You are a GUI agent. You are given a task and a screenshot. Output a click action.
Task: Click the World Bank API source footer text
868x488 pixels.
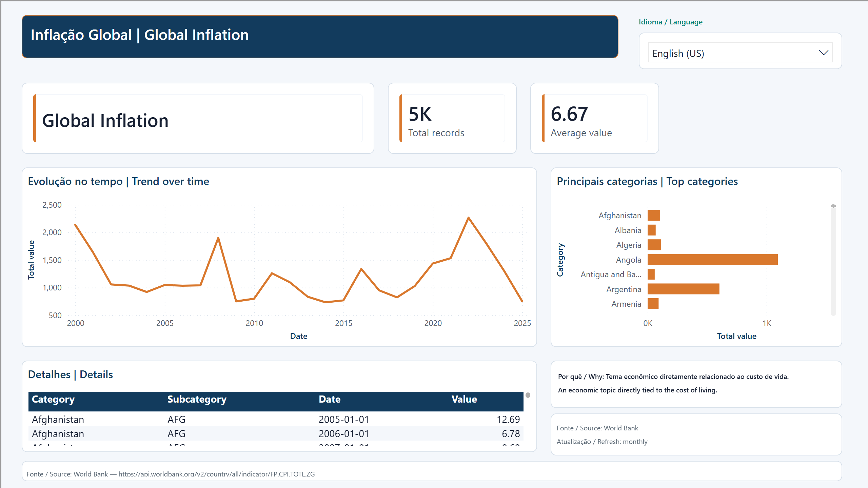click(x=171, y=474)
